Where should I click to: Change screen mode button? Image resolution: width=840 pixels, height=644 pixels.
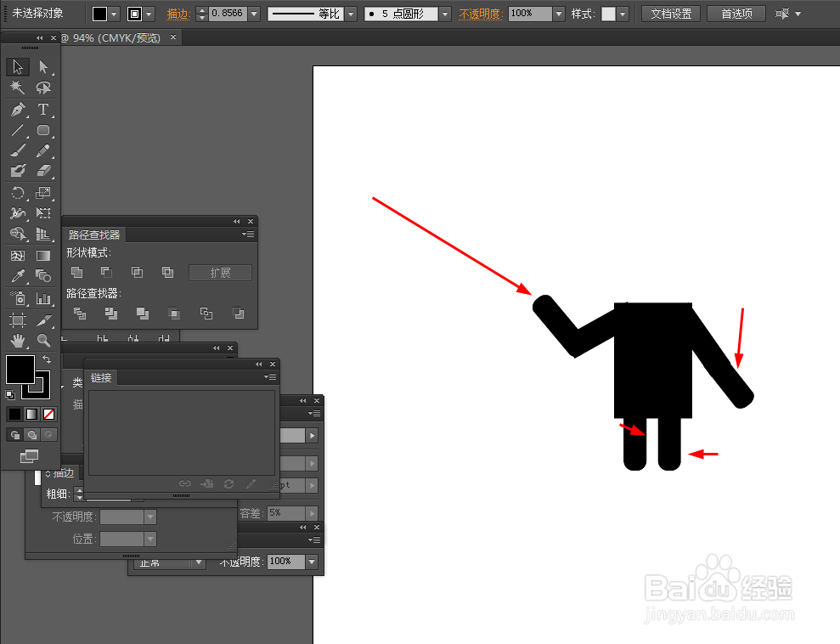point(30,456)
